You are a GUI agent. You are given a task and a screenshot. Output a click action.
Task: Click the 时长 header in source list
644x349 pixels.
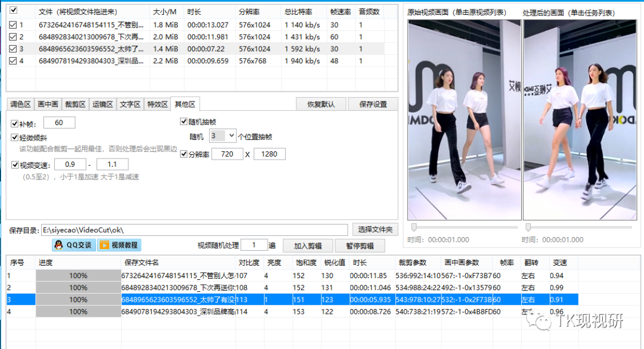[210, 12]
